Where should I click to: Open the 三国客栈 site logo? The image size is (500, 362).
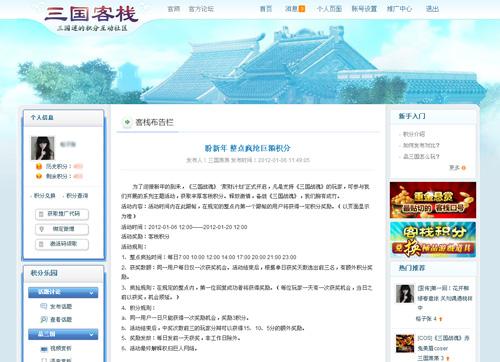tap(92, 18)
